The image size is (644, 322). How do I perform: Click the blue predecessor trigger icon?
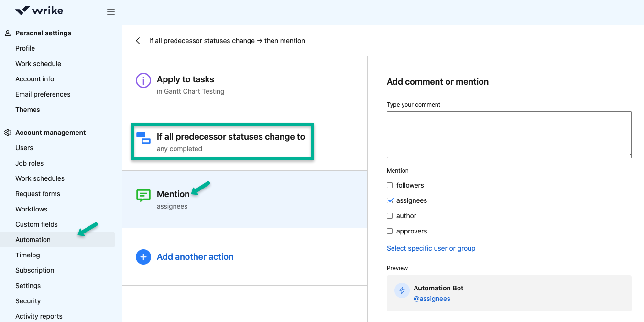[x=143, y=138]
